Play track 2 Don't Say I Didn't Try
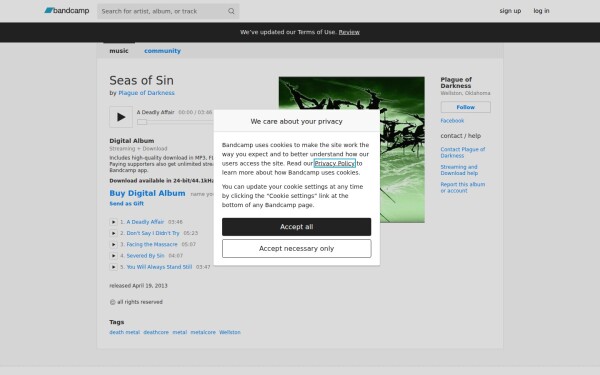The image size is (600, 375). pos(113,233)
